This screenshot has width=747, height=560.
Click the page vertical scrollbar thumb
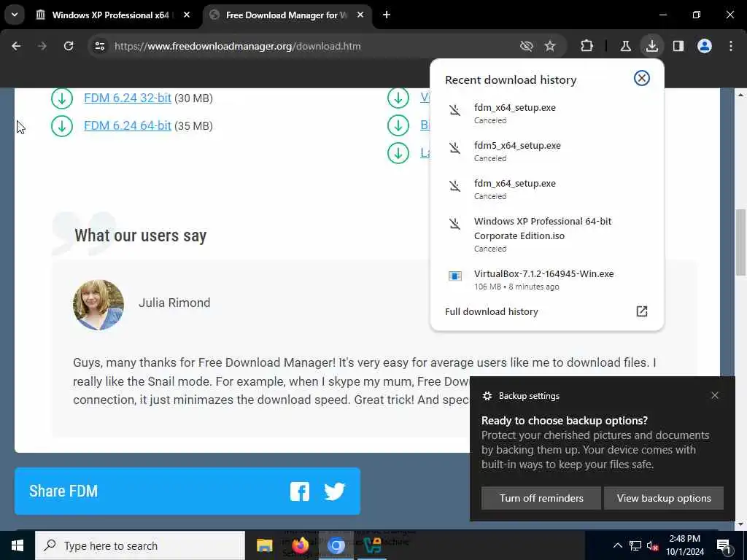pos(740,242)
